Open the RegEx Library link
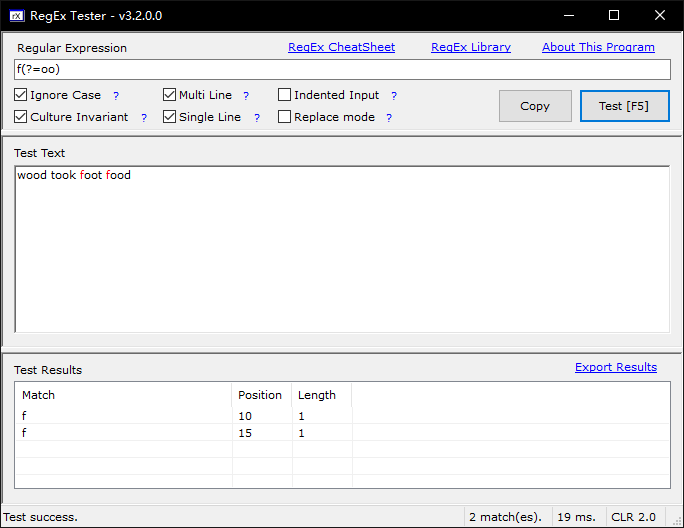 [x=470, y=47]
